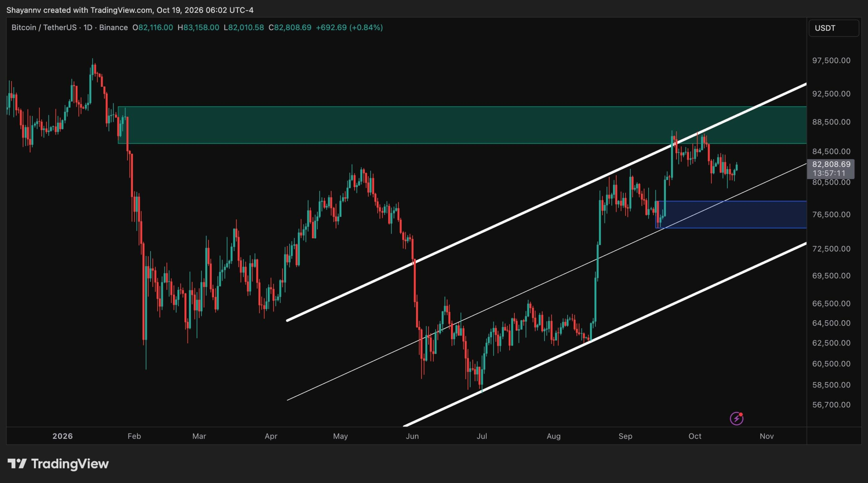Click the Aug label on time axis

pyautogui.click(x=553, y=436)
